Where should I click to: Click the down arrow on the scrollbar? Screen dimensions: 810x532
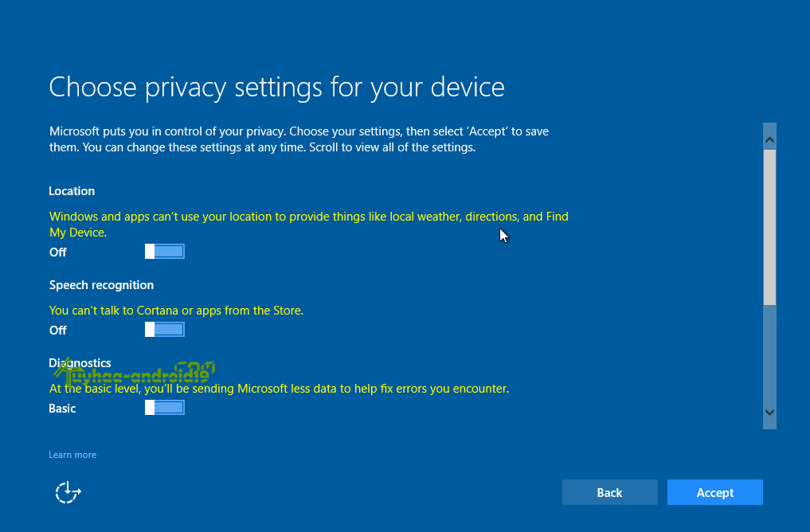coord(769,413)
